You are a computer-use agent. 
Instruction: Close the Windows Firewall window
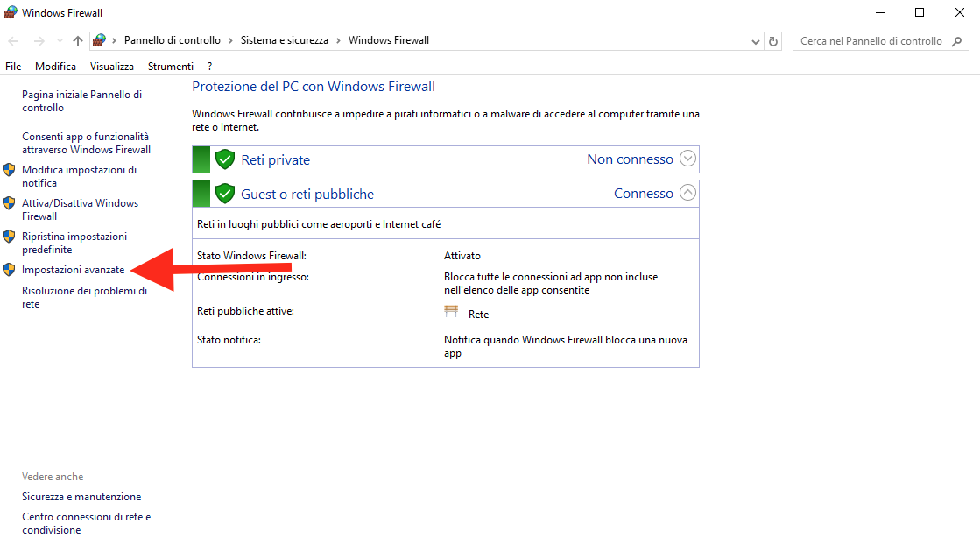click(x=959, y=12)
